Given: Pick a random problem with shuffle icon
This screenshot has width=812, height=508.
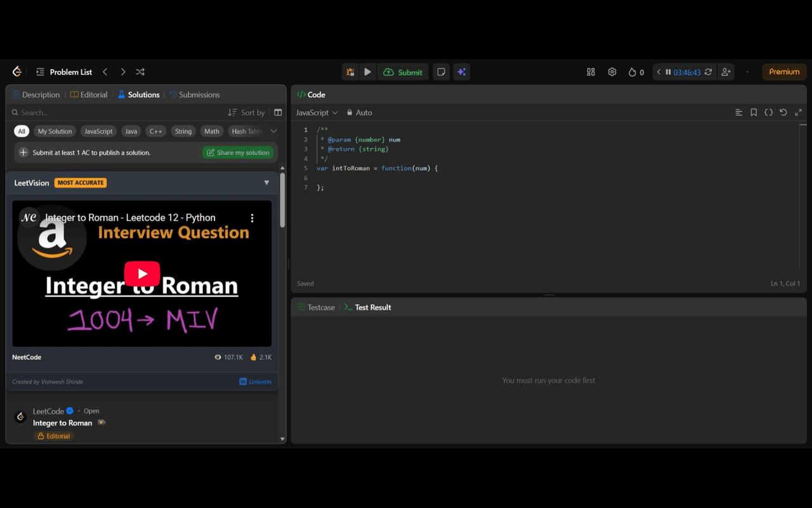Looking at the screenshot, I should click(x=140, y=72).
